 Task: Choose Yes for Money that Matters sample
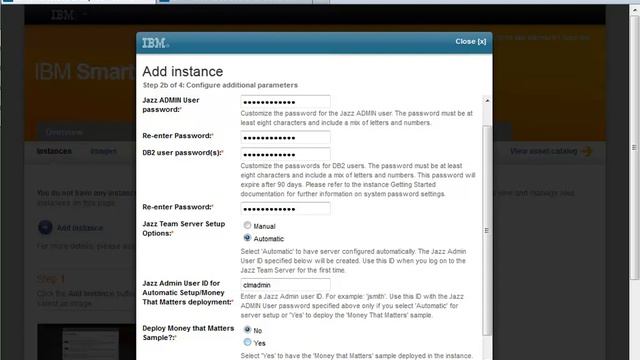pyautogui.click(x=247, y=342)
